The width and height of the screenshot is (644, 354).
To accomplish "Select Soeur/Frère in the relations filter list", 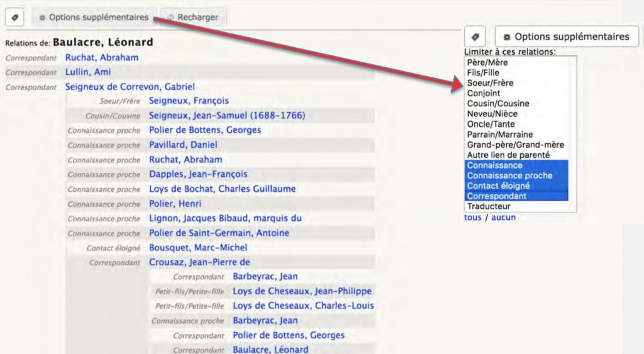I will pos(491,83).
